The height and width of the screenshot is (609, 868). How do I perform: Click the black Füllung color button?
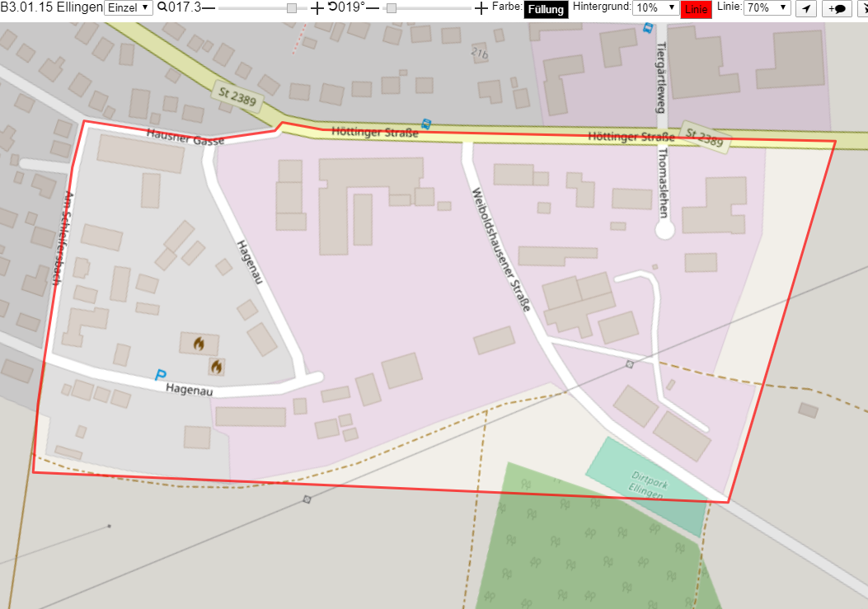click(546, 9)
